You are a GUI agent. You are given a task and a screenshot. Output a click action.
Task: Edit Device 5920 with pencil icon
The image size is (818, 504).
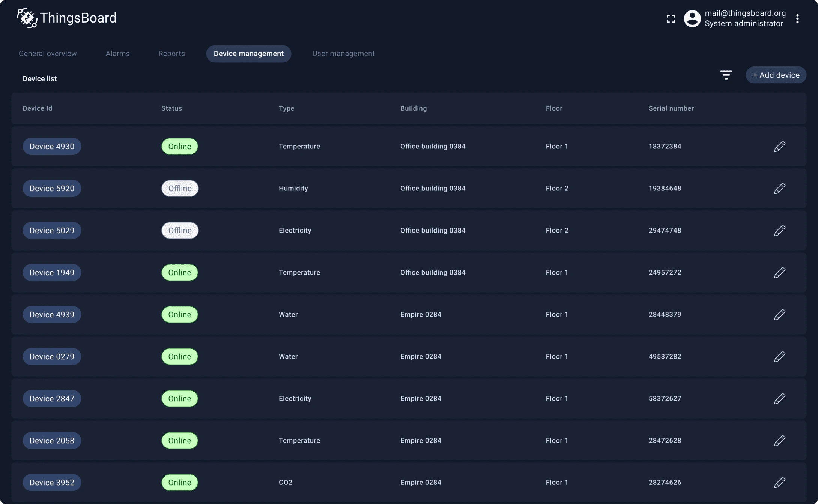779,188
